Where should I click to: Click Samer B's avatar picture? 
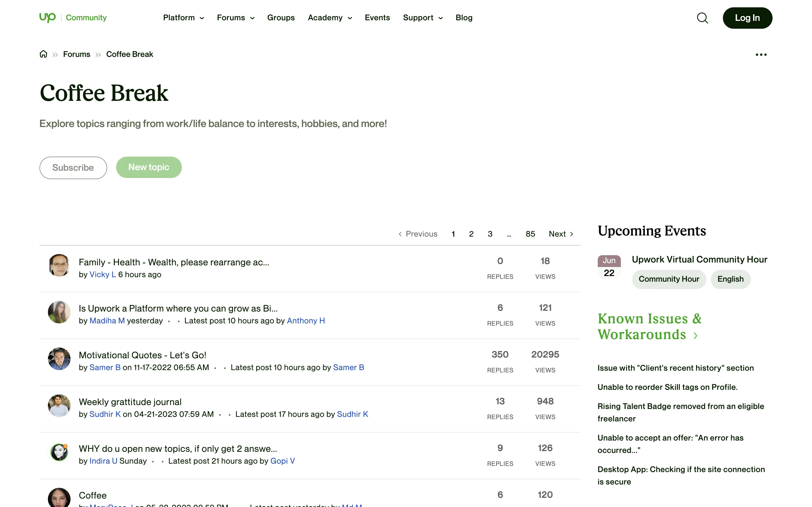tap(59, 359)
